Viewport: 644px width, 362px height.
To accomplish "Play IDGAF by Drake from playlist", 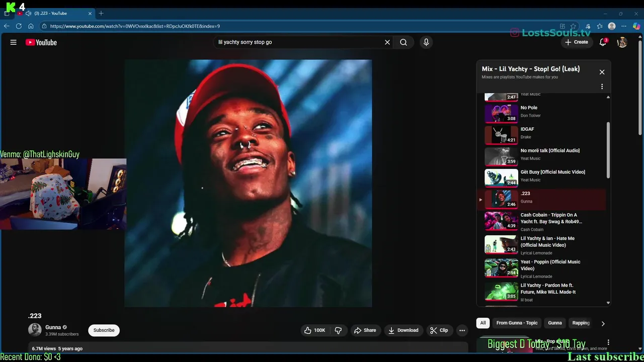I will pyautogui.click(x=541, y=134).
